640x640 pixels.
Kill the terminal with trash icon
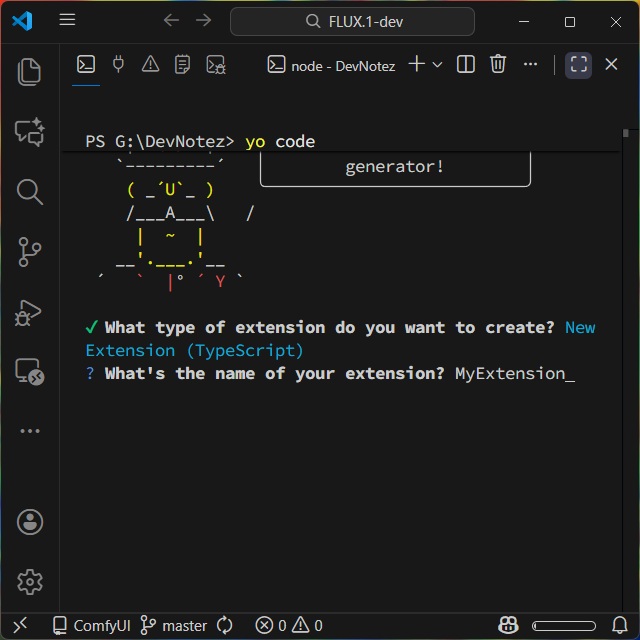498,65
